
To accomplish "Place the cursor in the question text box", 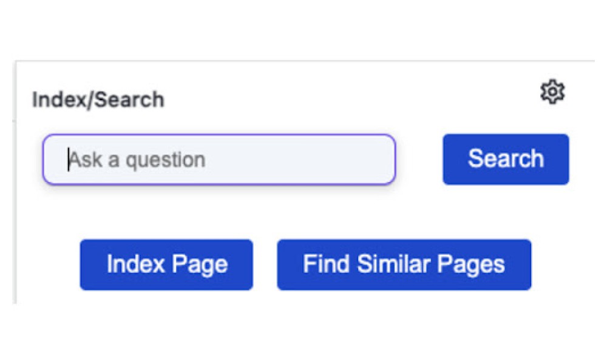I will [219, 160].
